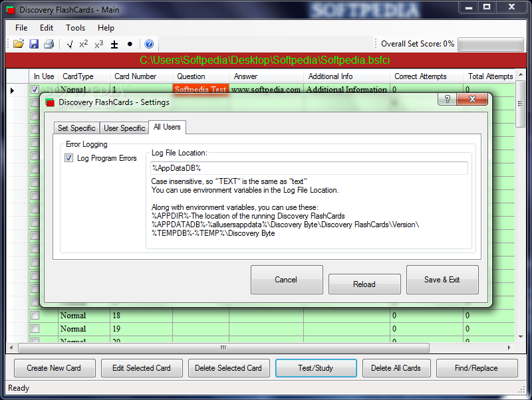Click horizontal scrollbar left arrow

(x=11, y=348)
